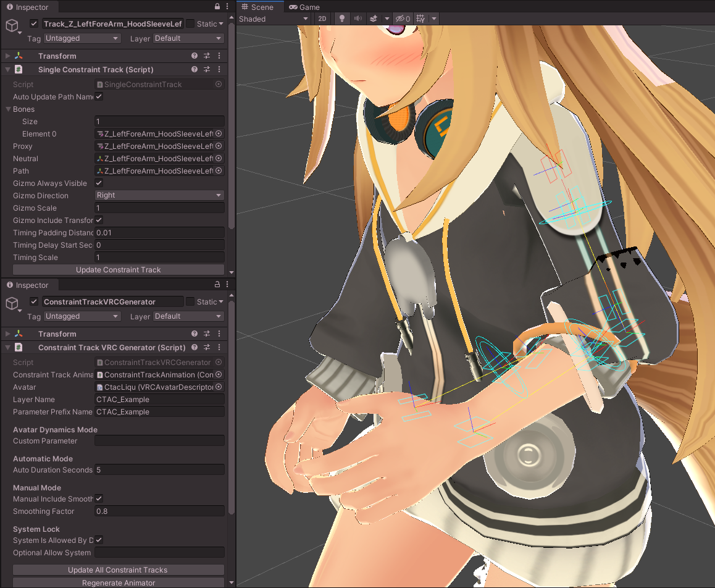Uncheck Auto Update Path Name
Viewport: 715px width, 588px height.
tap(99, 96)
